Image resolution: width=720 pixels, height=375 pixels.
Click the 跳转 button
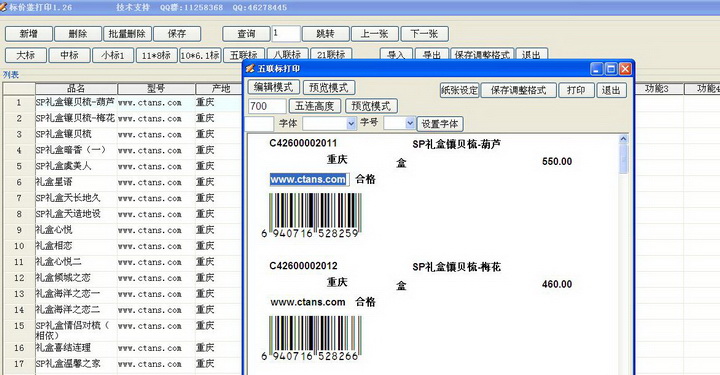point(325,34)
